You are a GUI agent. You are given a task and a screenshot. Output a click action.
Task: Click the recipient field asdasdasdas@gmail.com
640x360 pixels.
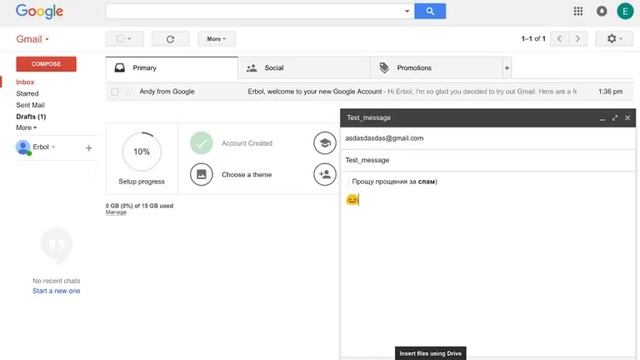pyautogui.click(x=488, y=138)
